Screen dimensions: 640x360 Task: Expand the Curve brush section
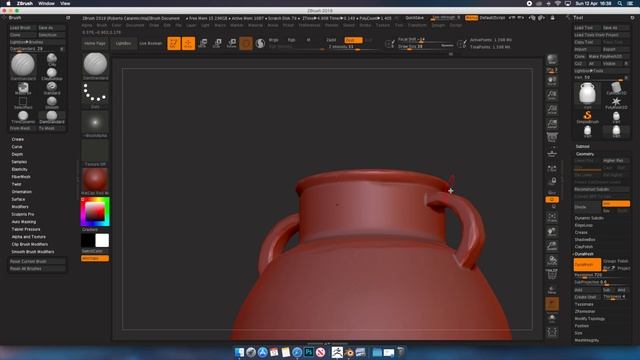[17, 147]
